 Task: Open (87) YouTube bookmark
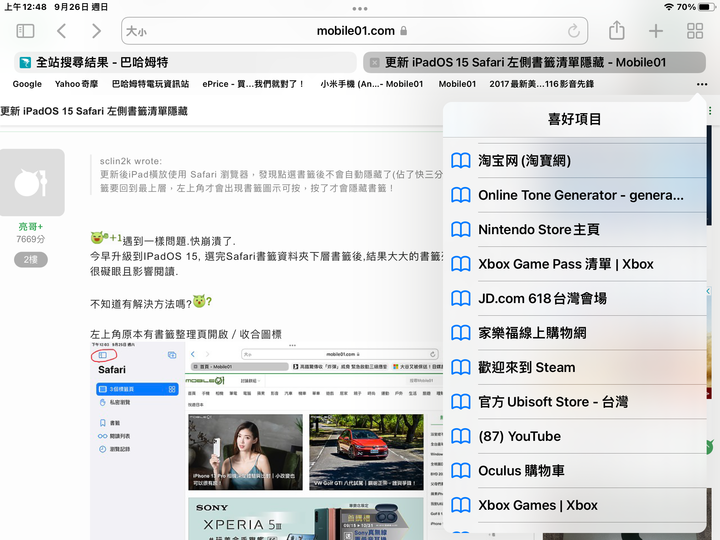click(x=575, y=436)
